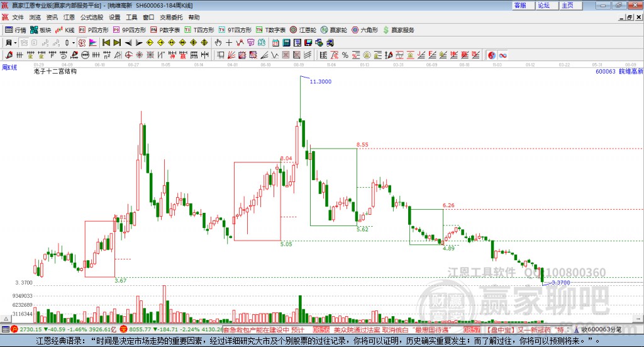Open the 浏览 menu
This screenshot has height=347, width=644.
point(35,17)
